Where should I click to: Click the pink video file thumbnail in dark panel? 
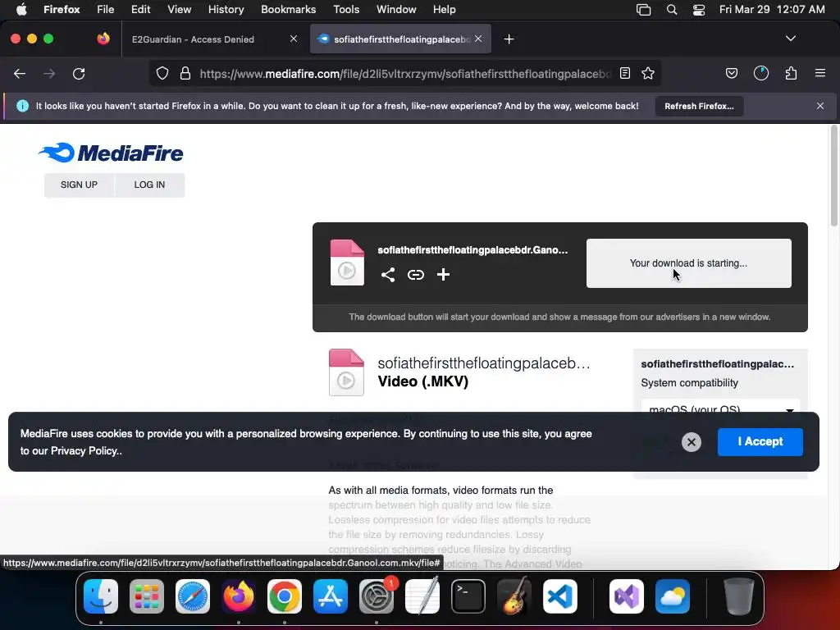coord(347,262)
